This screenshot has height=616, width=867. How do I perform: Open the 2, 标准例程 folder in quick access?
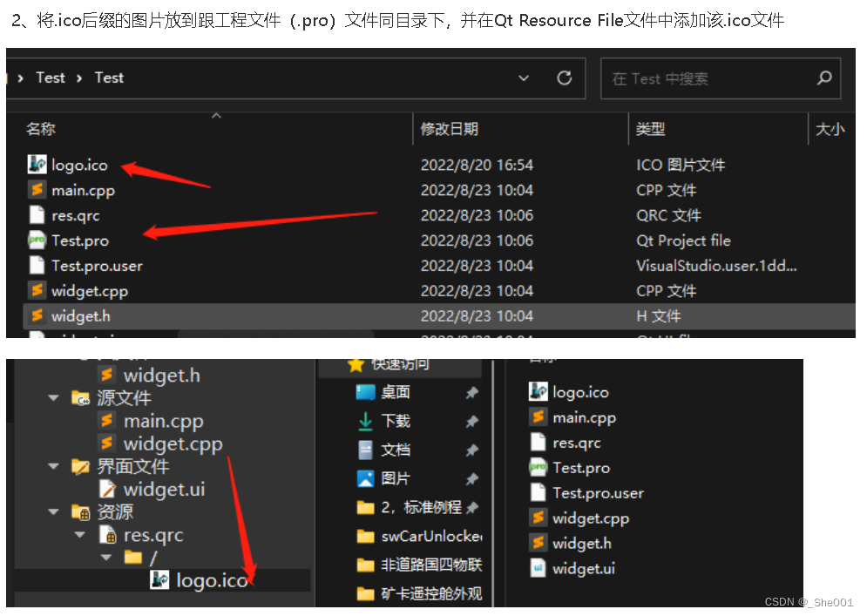pyautogui.click(x=422, y=507)
